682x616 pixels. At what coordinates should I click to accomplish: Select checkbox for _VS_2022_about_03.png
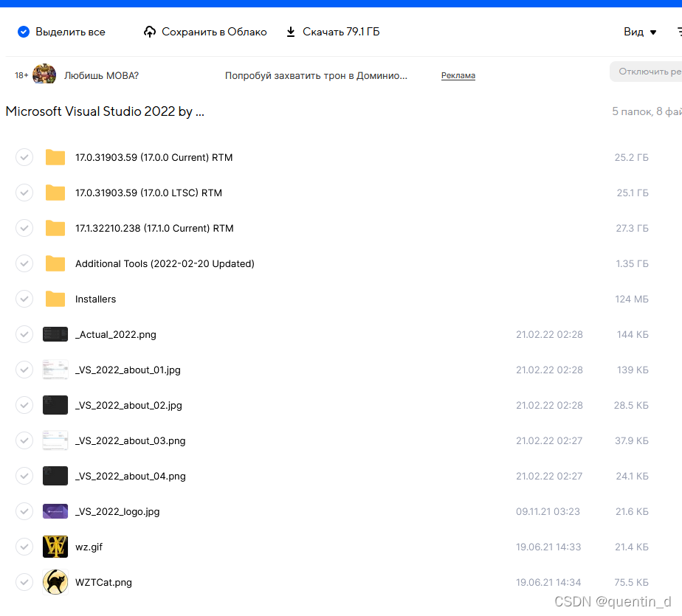[24, 441]
